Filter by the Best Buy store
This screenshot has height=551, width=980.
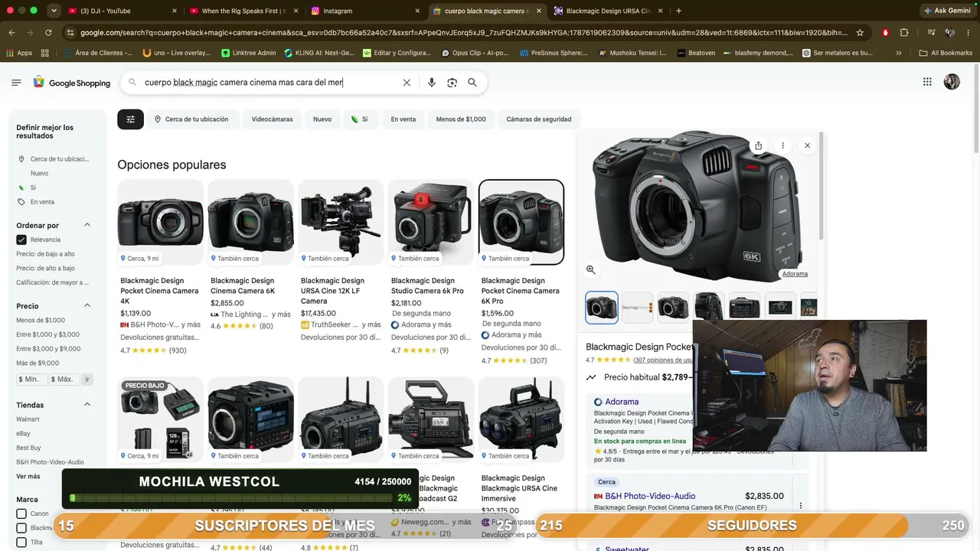pyautogui.click(x=28, y=448)
